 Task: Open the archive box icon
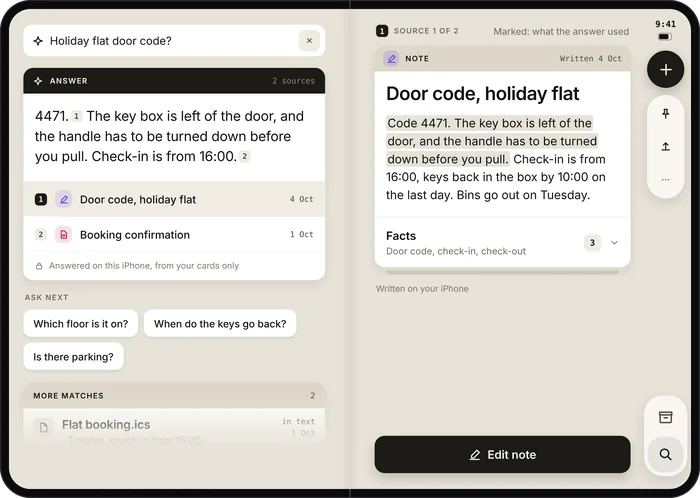pyautogui.click(x=666, y=417)
